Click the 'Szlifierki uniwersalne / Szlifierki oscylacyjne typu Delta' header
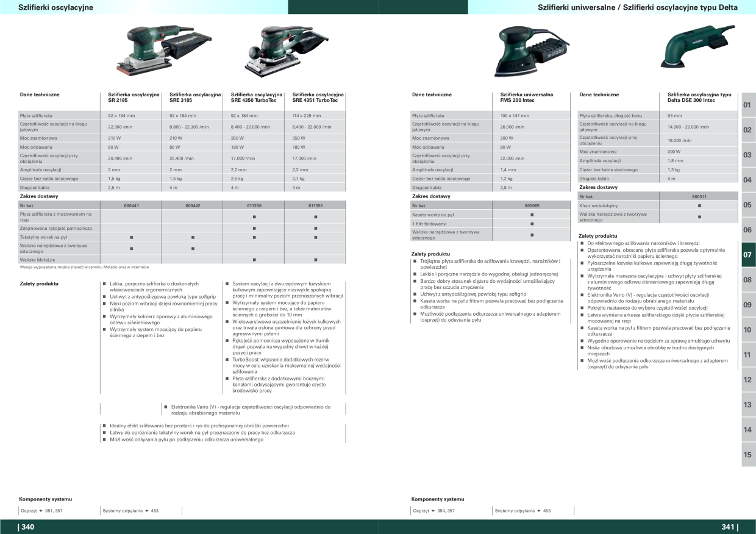The width and height of the screenshot is (756, 534). pos(638,7)
